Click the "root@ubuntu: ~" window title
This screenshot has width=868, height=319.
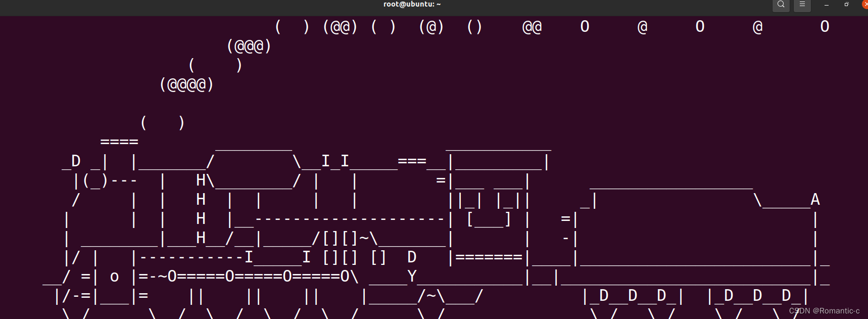[x=412, y=5]
